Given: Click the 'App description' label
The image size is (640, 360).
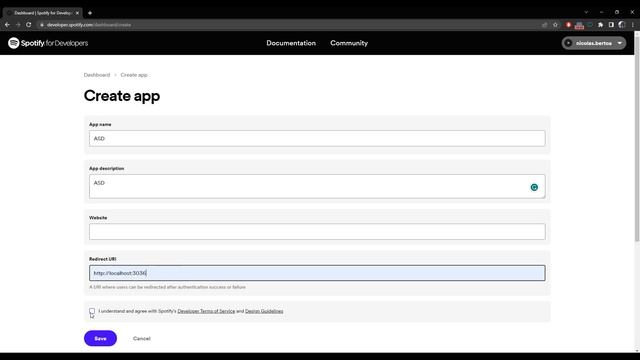Looking at the screenshot, I should click(107, 168).
